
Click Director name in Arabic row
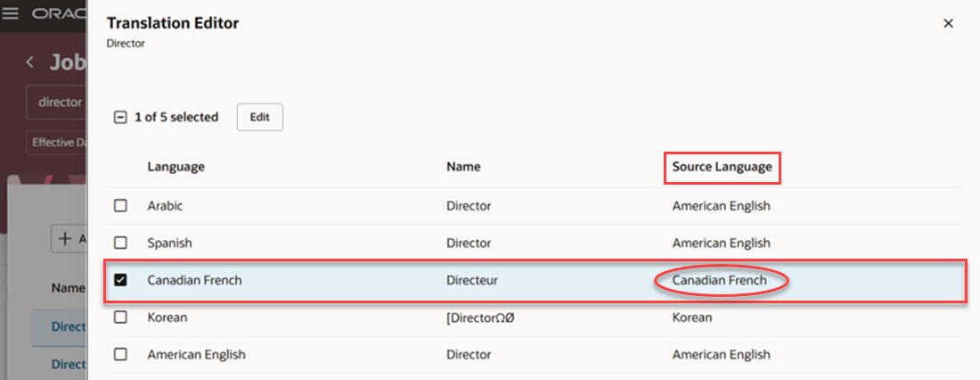(469, 206)
